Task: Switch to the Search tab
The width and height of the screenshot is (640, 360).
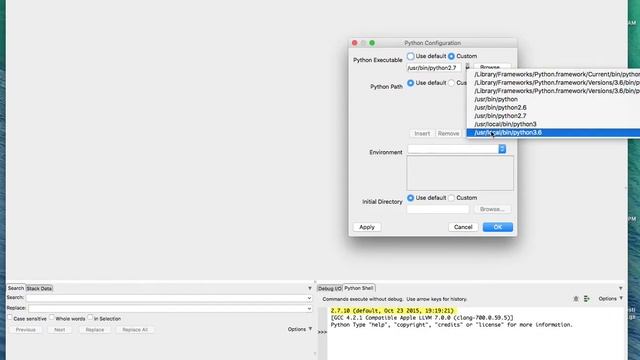Action: 16,288
